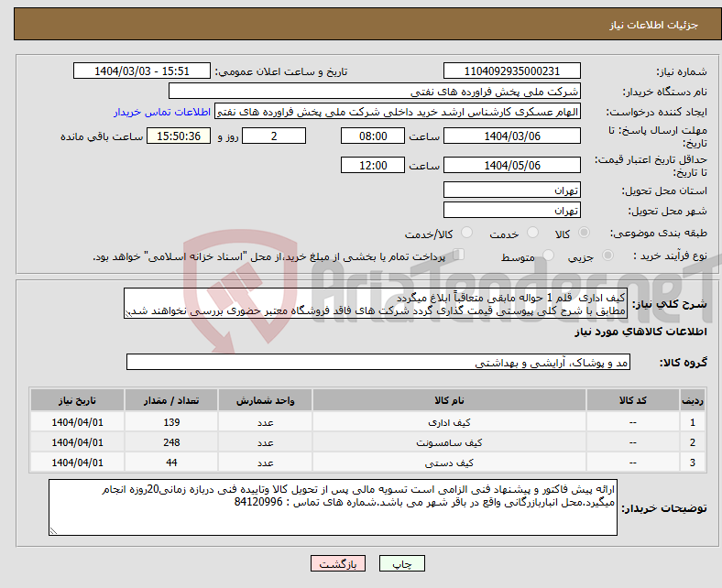The image size is (722, 588).
Task: Click the quantity cell 248
Action: [171, 442]
